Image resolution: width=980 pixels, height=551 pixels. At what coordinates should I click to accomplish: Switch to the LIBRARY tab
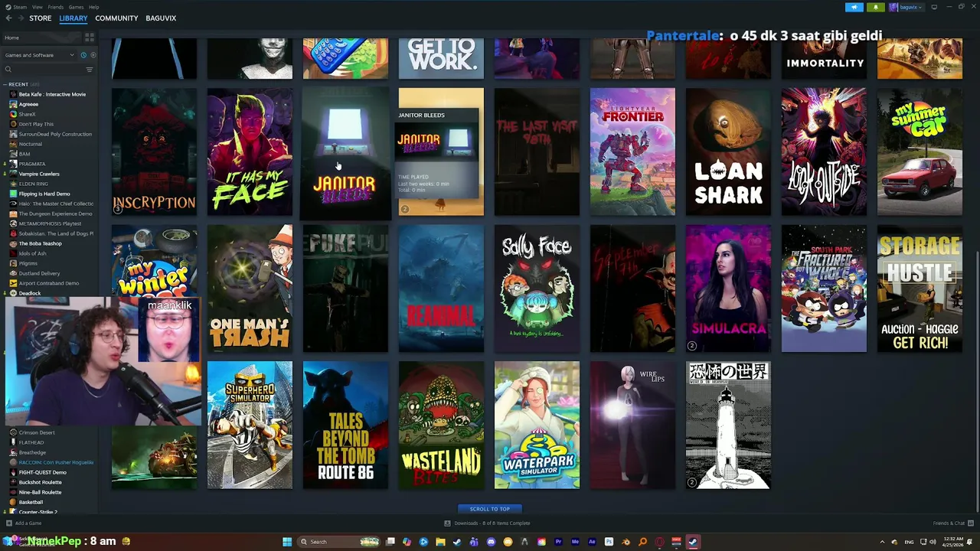[73, 18]
